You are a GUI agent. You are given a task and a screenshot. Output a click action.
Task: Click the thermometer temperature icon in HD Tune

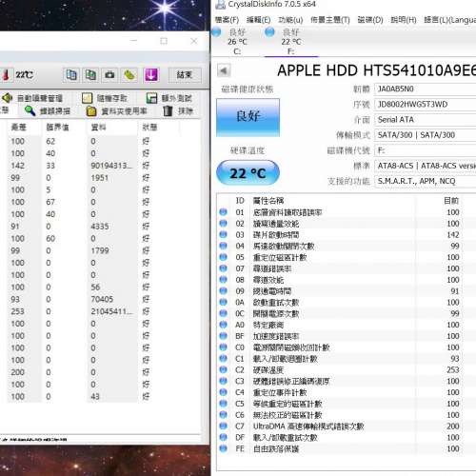click(6, 75)
